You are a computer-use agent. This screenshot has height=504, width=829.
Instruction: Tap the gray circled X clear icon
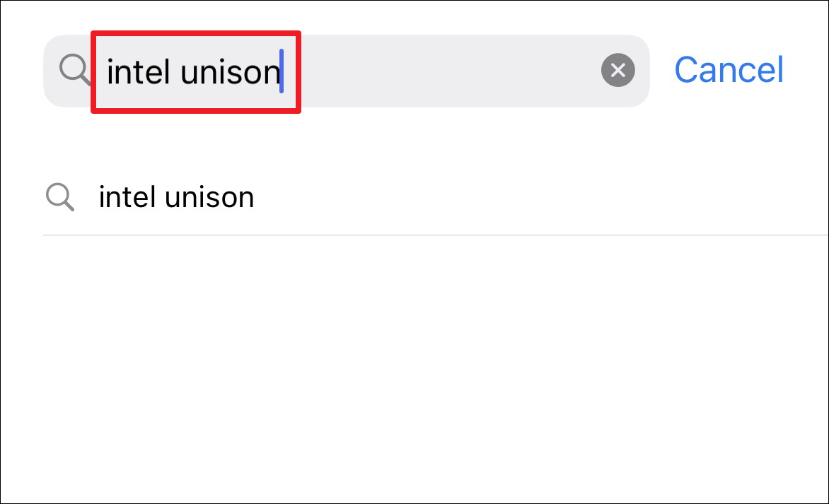click(618, 70)
